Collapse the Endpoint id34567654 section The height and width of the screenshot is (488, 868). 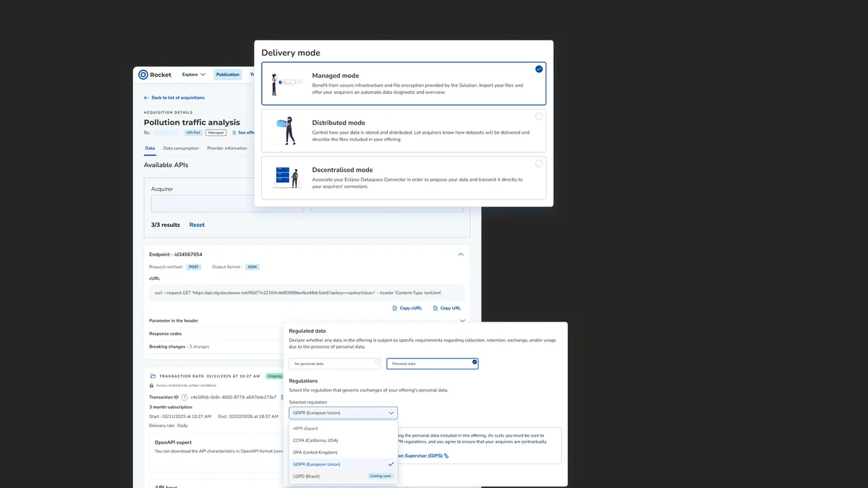tap(461, 254)
